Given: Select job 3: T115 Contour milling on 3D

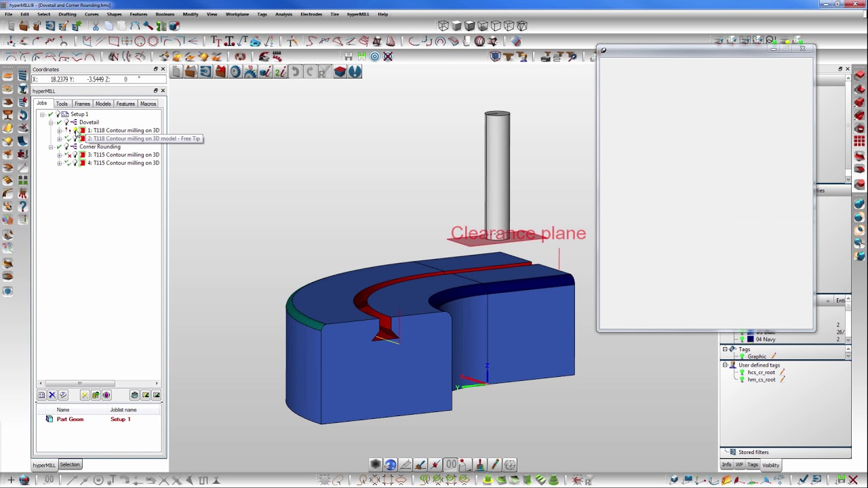Looking at the screenshot, I should pyautogui.click(x=123, y=155).
